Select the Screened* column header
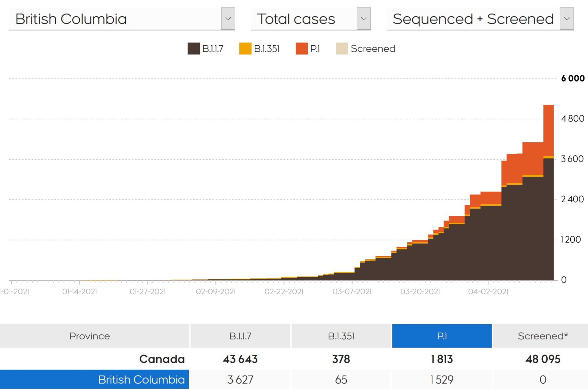This screenshot has height=390, width=588. [x=543, y=336]
